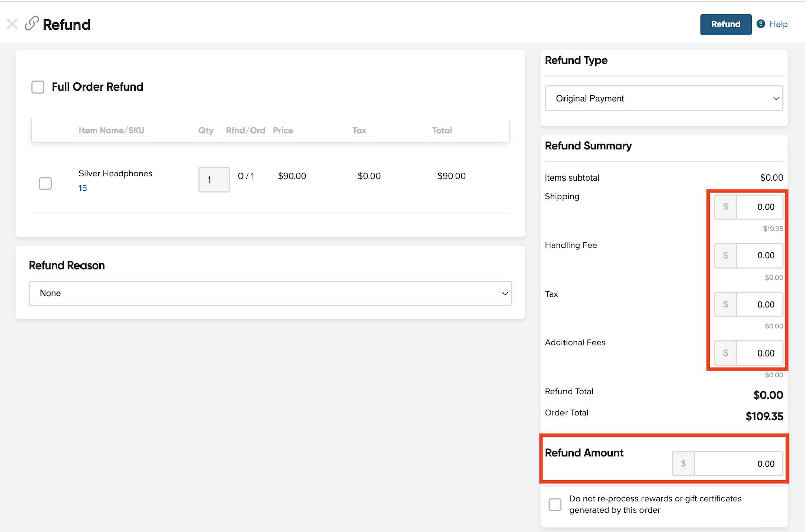Click the Shipping refund amount field
805x532 pixels.
(759, 207)
